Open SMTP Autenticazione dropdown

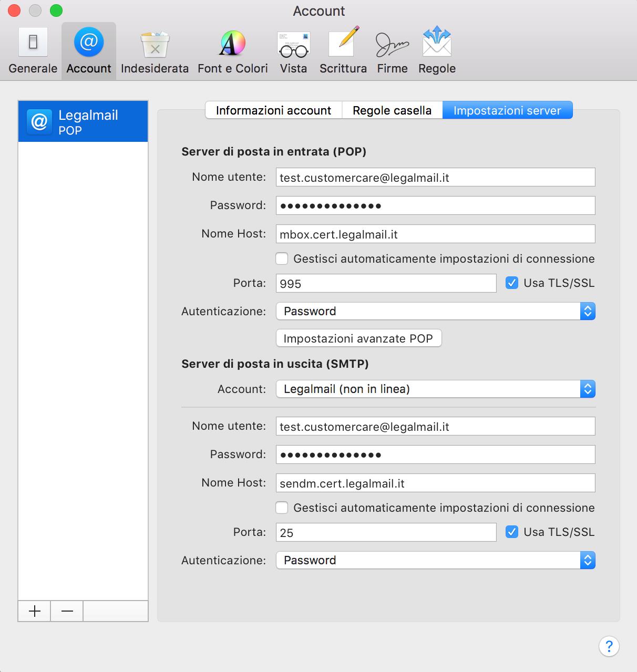pos(435,560)
